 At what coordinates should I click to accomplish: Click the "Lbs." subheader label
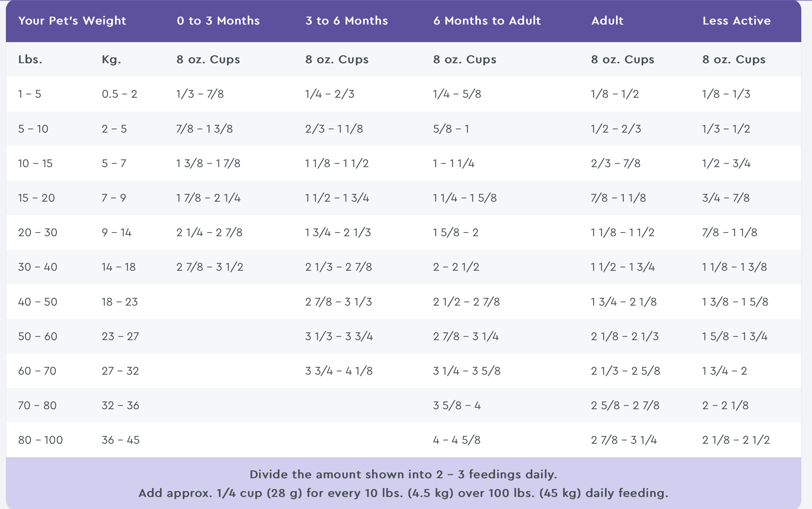(x=30, y=59)
